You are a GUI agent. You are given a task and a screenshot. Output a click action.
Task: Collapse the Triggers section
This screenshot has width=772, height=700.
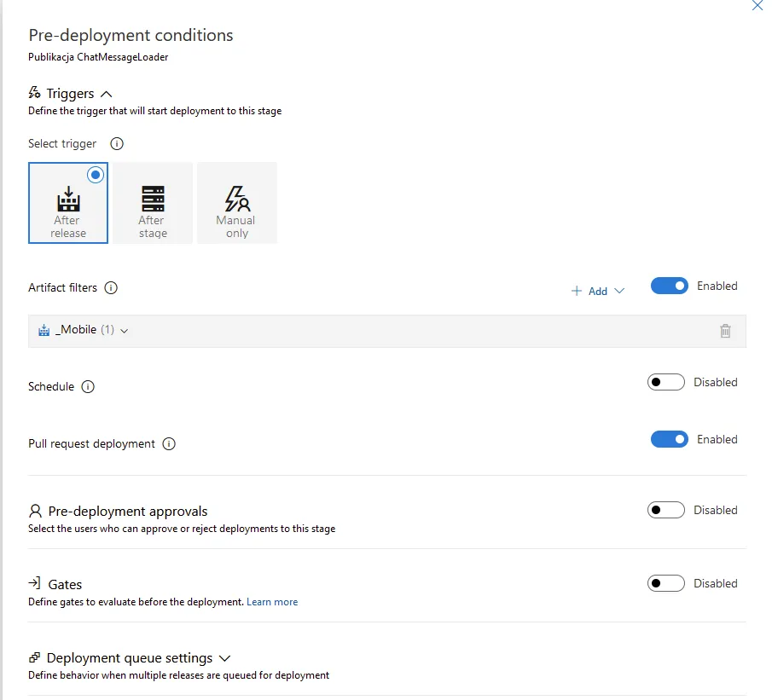click(107, 94)
